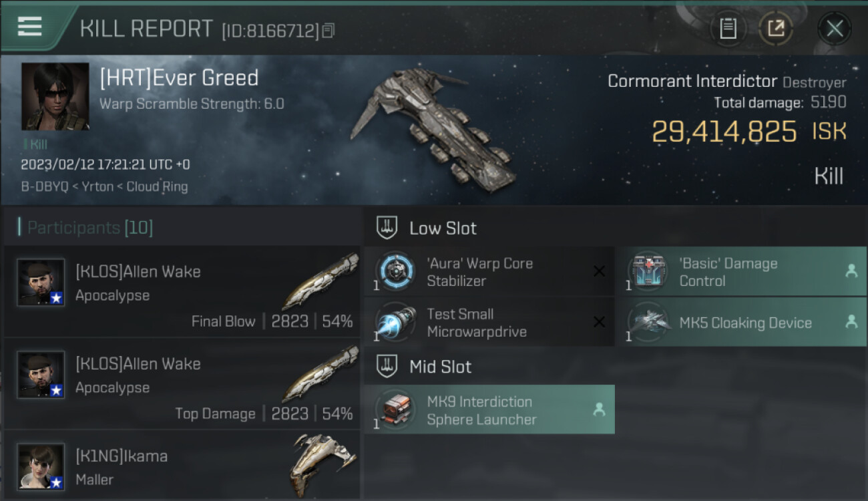The height and width of the screenshot is (501, 868).
Task: Close the Kill Report window
Action: (x=835, y=28)
